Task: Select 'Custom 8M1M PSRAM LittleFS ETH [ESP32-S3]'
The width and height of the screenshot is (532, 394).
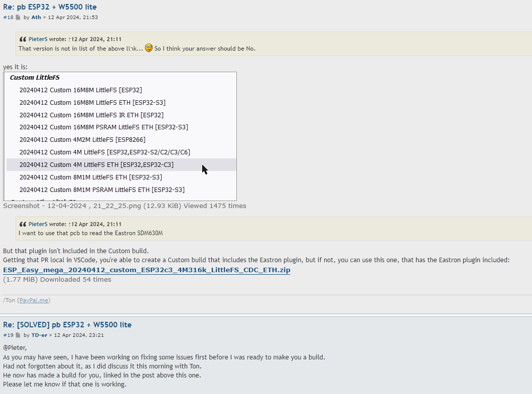Action: pyautogui.click(x=102, y=189)
